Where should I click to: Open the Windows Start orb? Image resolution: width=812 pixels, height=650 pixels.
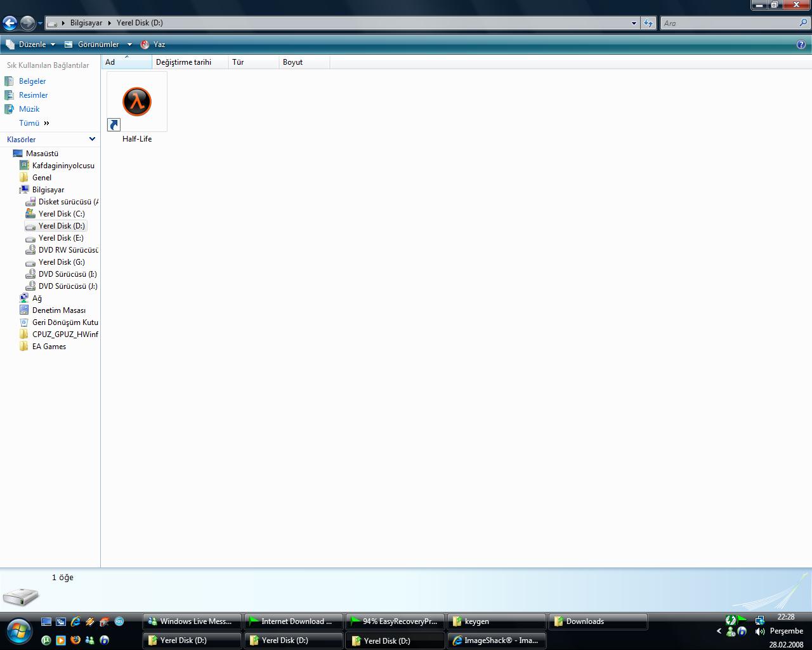(18, 631)
